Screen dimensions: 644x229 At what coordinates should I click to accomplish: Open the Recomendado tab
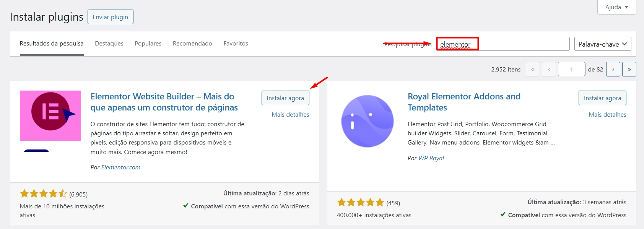[x=192, y=44]
